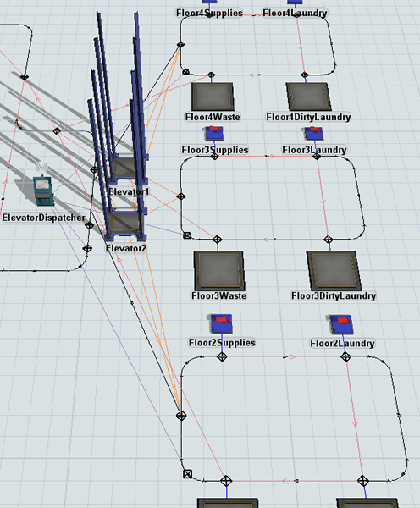
Task: Click the Floor4Laundry label
Action: 295,13
